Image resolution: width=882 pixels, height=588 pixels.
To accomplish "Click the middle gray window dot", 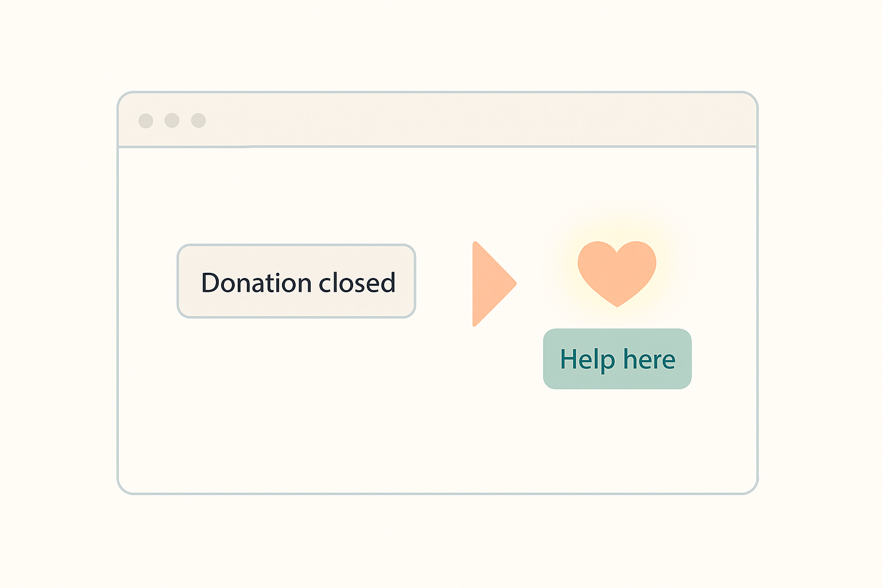I will 172,121.
